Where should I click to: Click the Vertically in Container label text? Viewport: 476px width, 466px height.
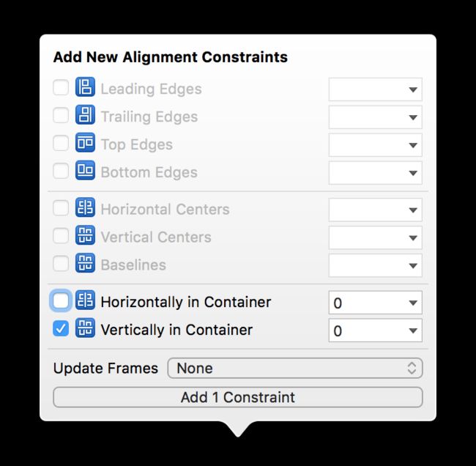pyautogui.click(x=176, y=330)
